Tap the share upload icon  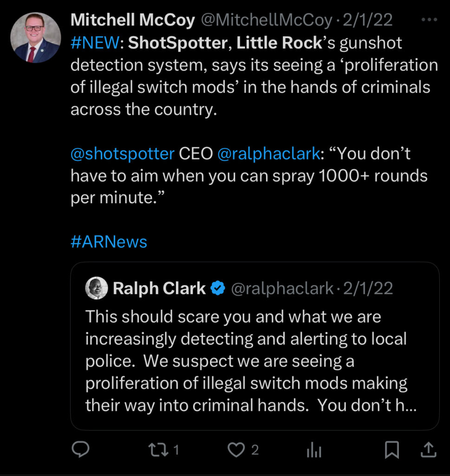(x=429, y=450)
